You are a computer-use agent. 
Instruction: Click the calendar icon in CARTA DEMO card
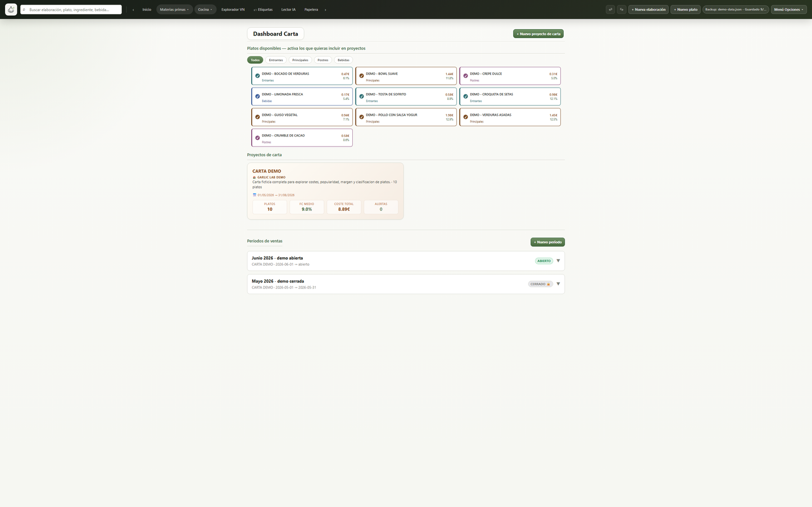coord(255,195)
